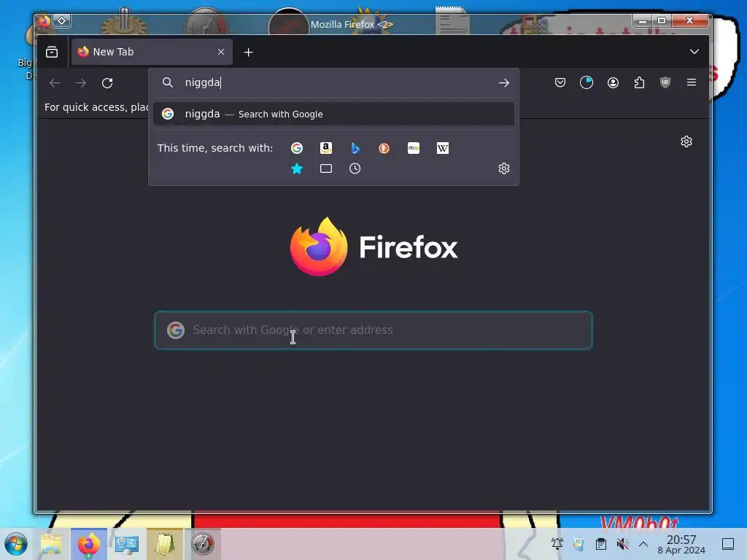
Task: Personalize New Tab with gear icon
Action: pyautogui.click(x=686, y=141)
